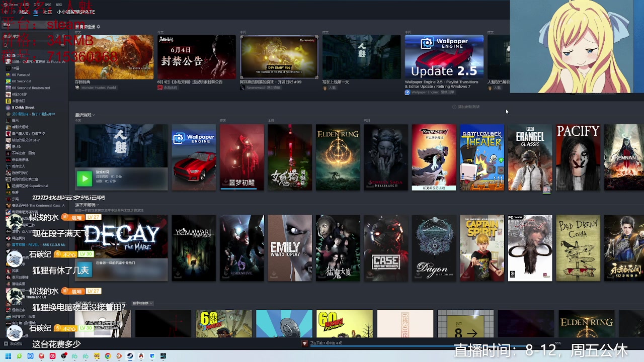Select the 噩梦初醒 game cover
The width and height of the screenshot is (644, 362).
coord(242,157)
